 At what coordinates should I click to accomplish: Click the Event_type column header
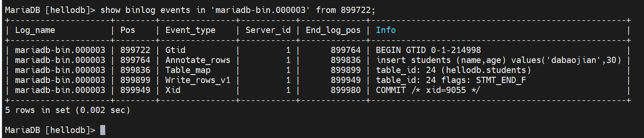point(190,30)
